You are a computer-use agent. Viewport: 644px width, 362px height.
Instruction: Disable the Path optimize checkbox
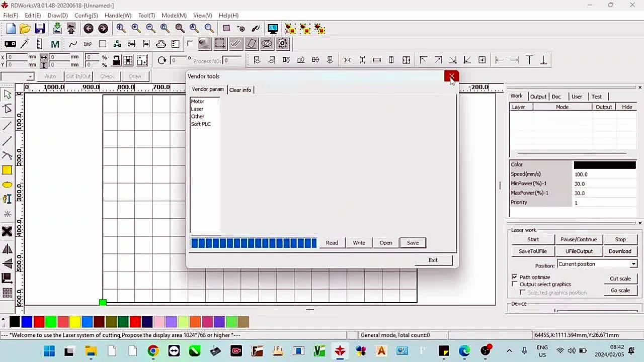point(515,277)
